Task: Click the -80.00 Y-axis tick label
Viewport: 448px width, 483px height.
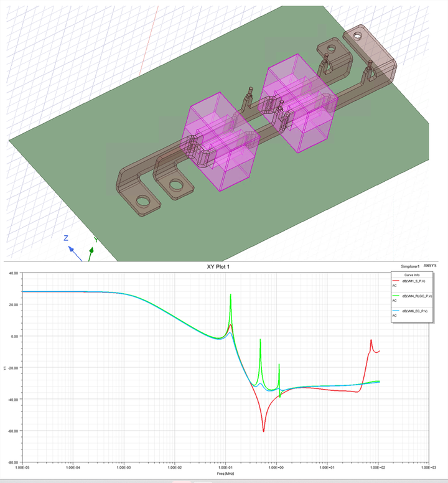Action: pos(13,462)
